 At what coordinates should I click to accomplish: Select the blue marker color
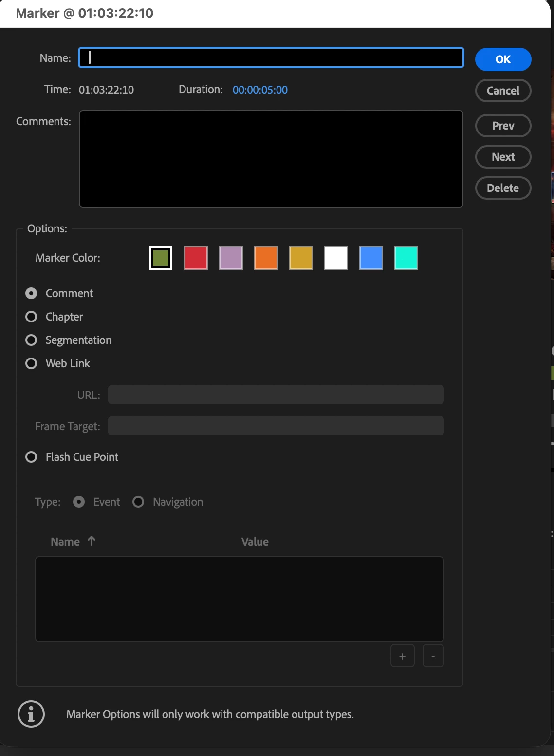371,258
